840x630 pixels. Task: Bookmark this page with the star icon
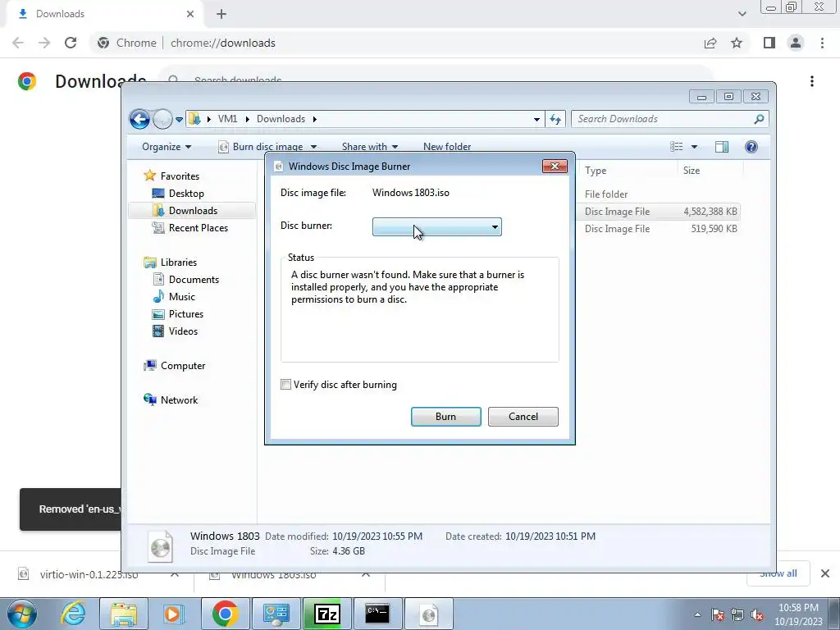(737, 43)
